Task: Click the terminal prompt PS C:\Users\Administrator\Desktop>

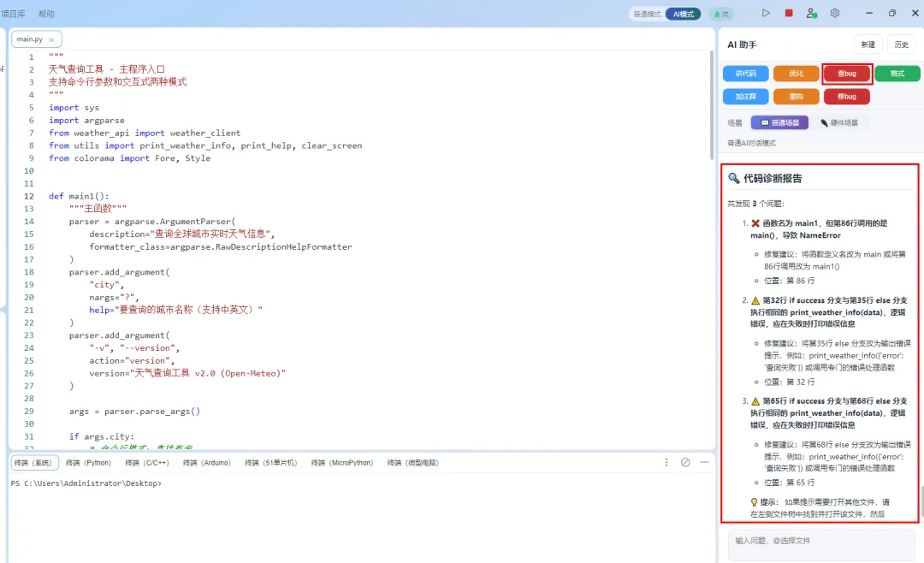Action: click(x=86, y=483)
